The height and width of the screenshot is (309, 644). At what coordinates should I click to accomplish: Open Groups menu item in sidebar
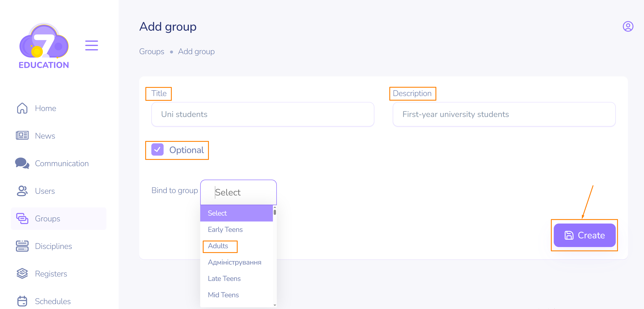pos(47,218)
